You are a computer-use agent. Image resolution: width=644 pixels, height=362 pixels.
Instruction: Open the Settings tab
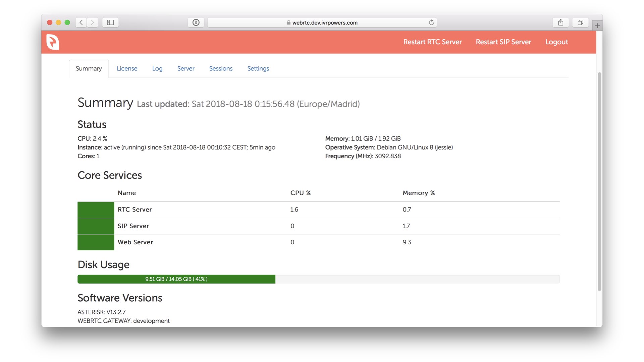pos(258,68)
